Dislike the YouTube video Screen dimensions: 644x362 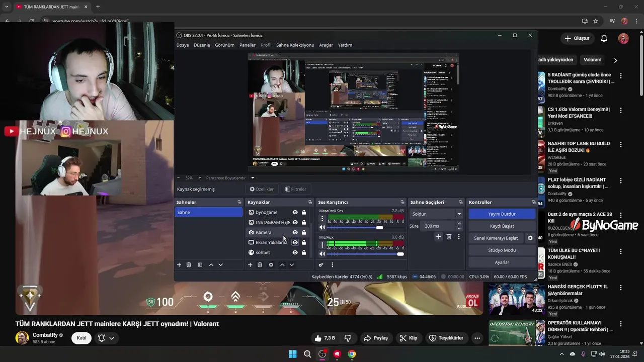[348, 338]
